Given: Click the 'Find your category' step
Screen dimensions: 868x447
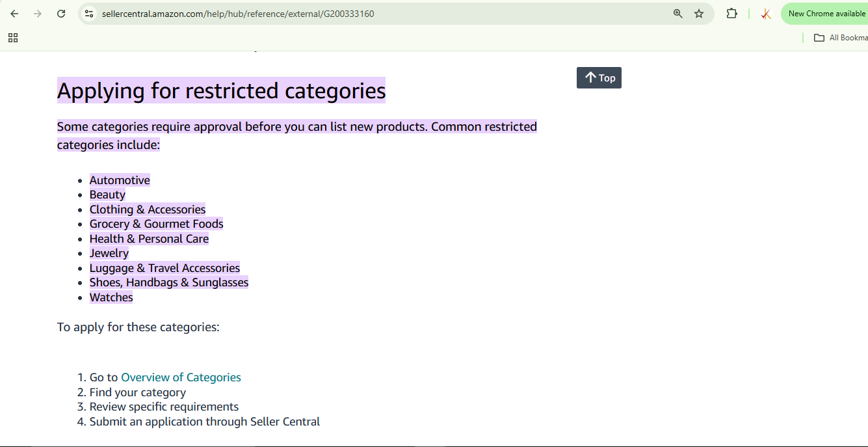Looking at the screenshot, I should 138,392.
